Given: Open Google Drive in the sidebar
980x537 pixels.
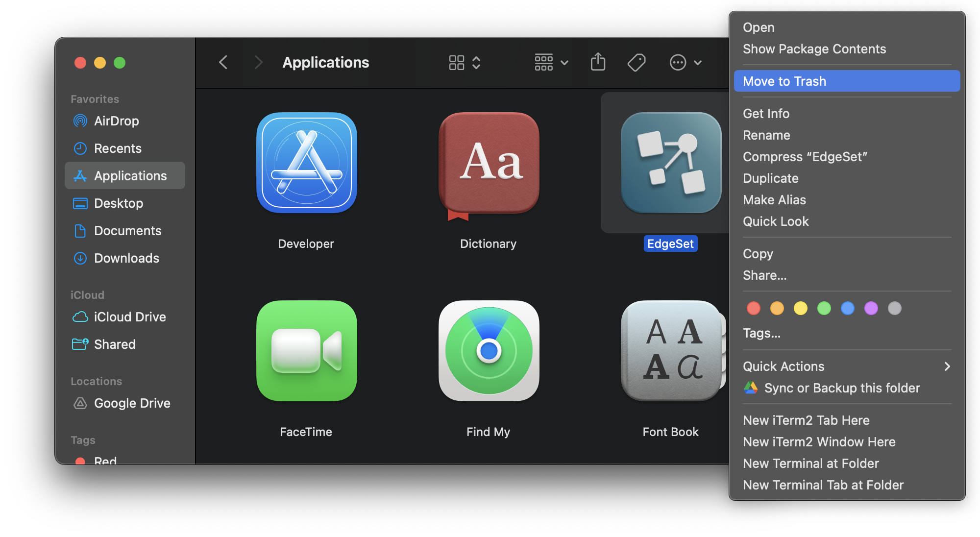Looking at the screenshot, I should tap(125, 403).
